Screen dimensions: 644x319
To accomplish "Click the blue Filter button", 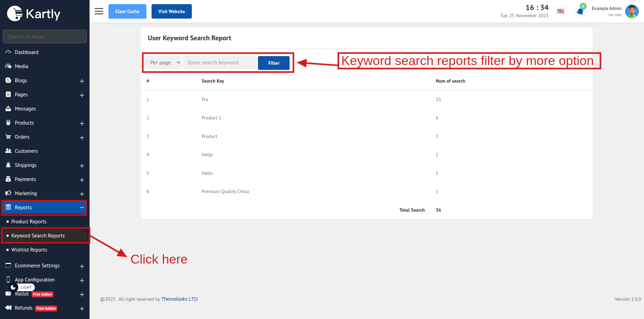I will tap(273, 63).
